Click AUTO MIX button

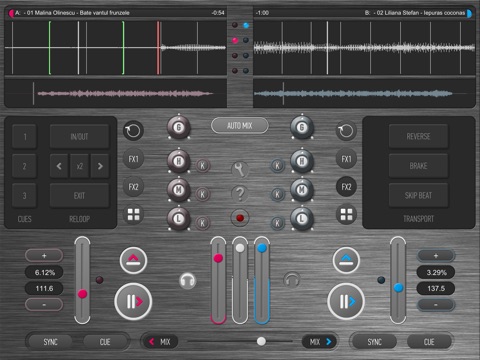point(240,126)
